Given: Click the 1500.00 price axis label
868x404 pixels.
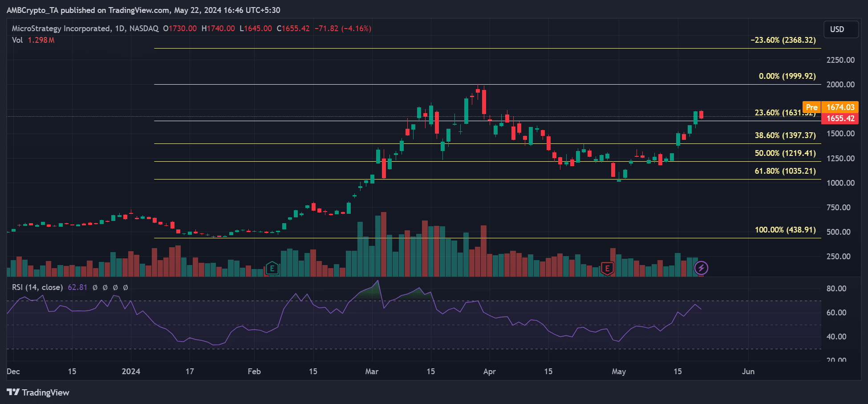Looking at the screenshot, I should [840, 134].
